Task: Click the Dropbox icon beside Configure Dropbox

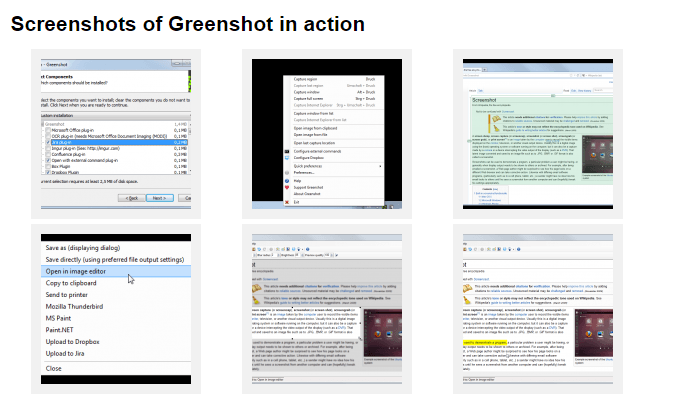Action: (x=287, y=158)
